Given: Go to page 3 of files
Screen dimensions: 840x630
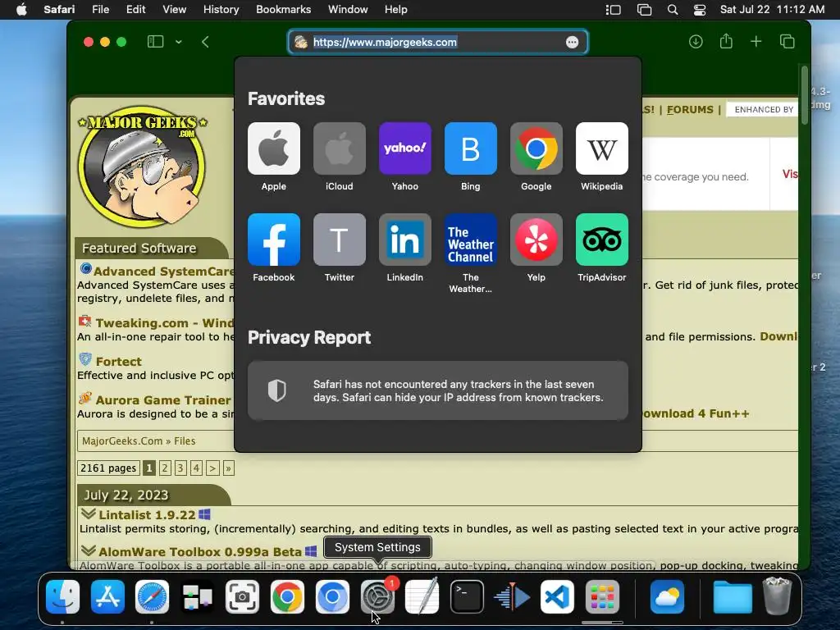Looking at the screenshot, I should tap(180, 468).
